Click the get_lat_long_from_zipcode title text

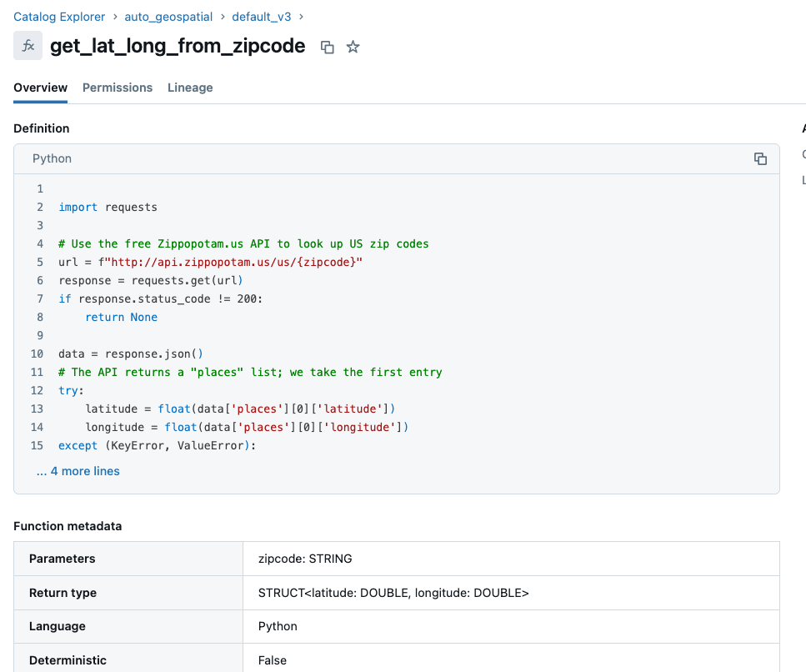pyautogui.click(x=178, y=47)
